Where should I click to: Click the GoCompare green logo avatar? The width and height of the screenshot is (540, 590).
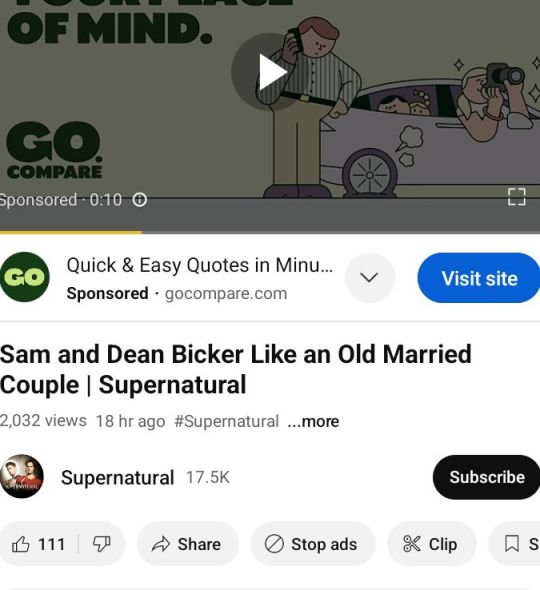click(24, 277)
